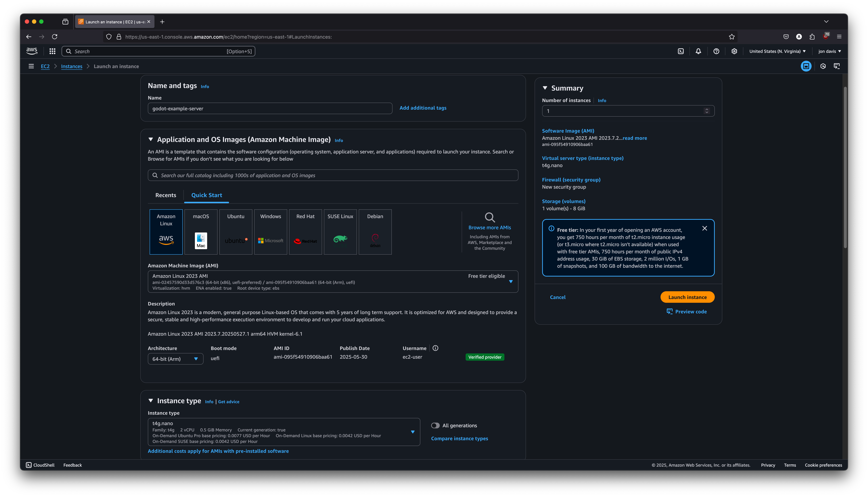Toggle the All generations switch
Screen dimensions: 868x497
coord(435,425)
